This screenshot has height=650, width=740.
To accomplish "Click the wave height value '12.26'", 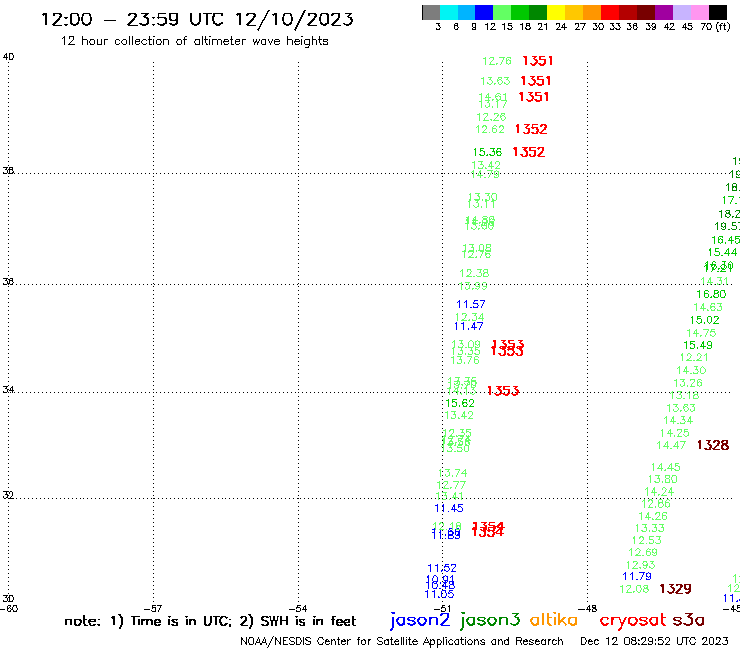I will click(x=491, y=117).
